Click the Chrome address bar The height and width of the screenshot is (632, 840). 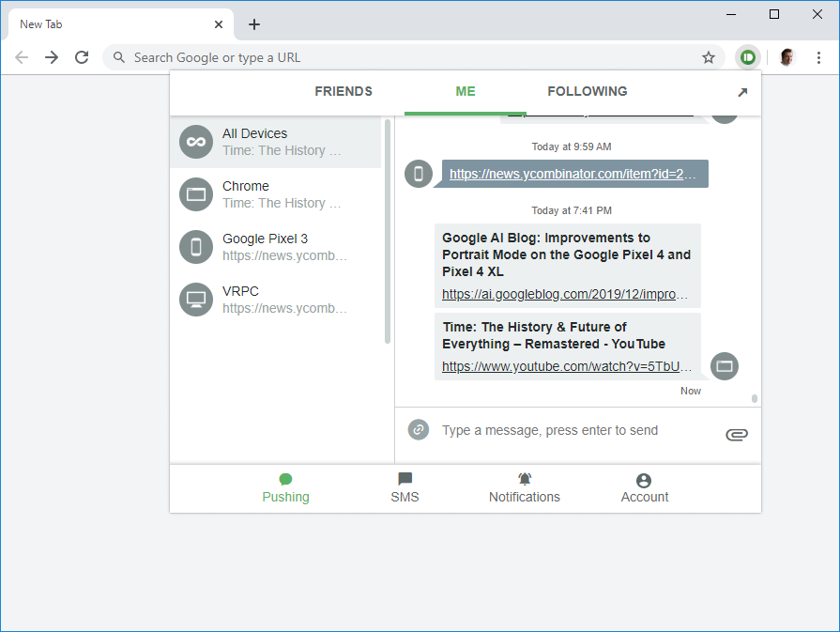click(x=413, y=57)
